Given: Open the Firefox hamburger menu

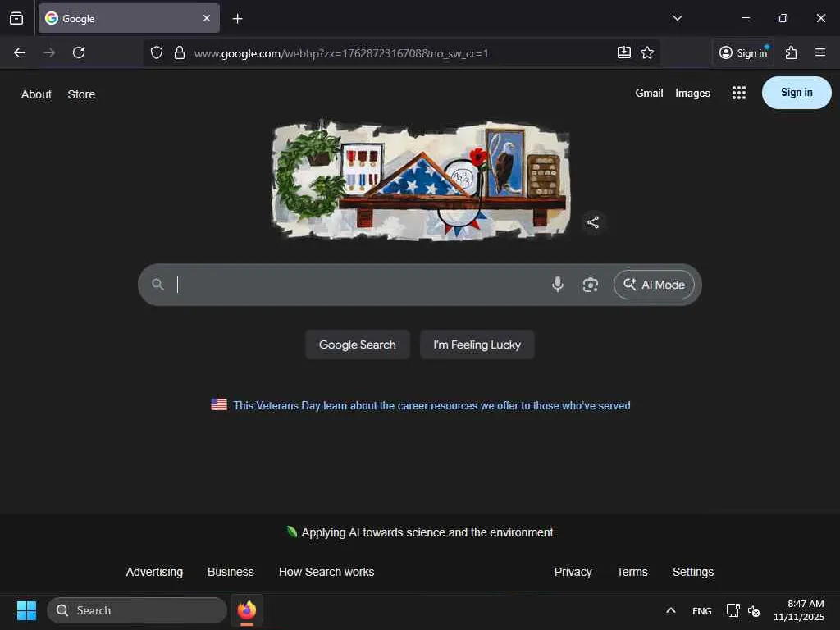Looking at the screenshot, I should (820, 52).
